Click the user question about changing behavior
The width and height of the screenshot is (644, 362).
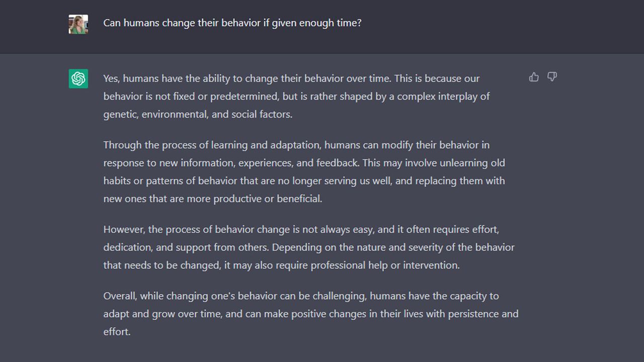[232, 23]
